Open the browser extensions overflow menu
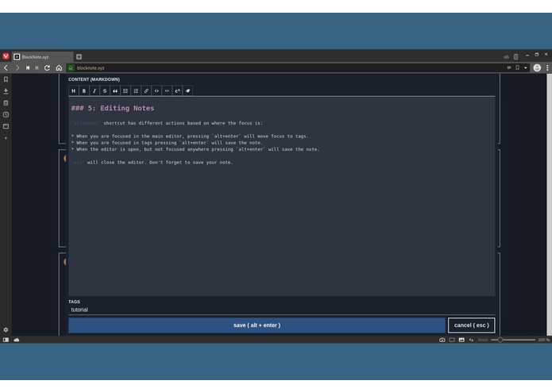This screenshot has width=552, height=392. 547,68
